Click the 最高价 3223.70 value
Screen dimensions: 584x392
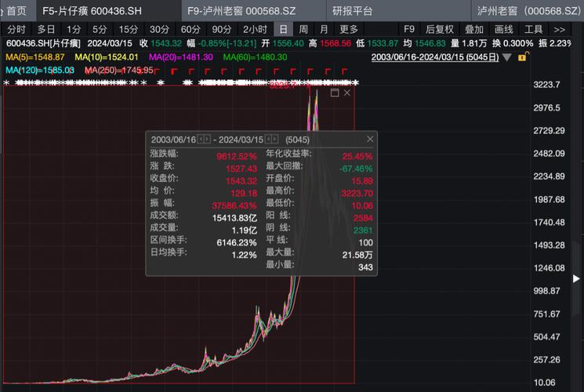coord(357,194)
